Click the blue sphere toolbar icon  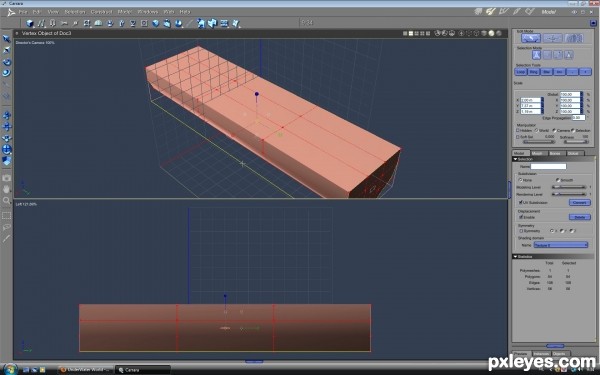click(x=155, y=24)
